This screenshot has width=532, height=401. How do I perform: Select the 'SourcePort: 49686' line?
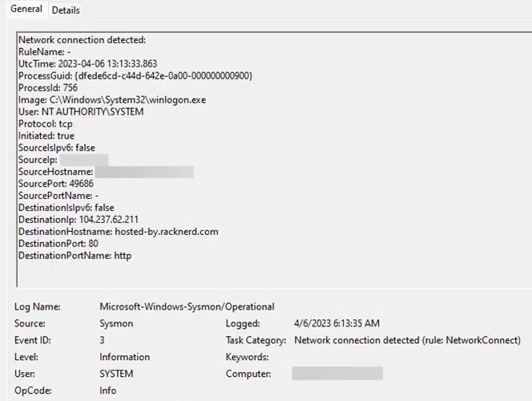[x=56, y=184]
